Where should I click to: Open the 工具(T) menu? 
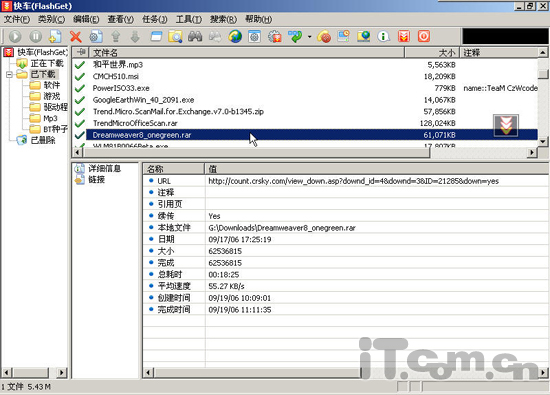click(x=189, y=19)
